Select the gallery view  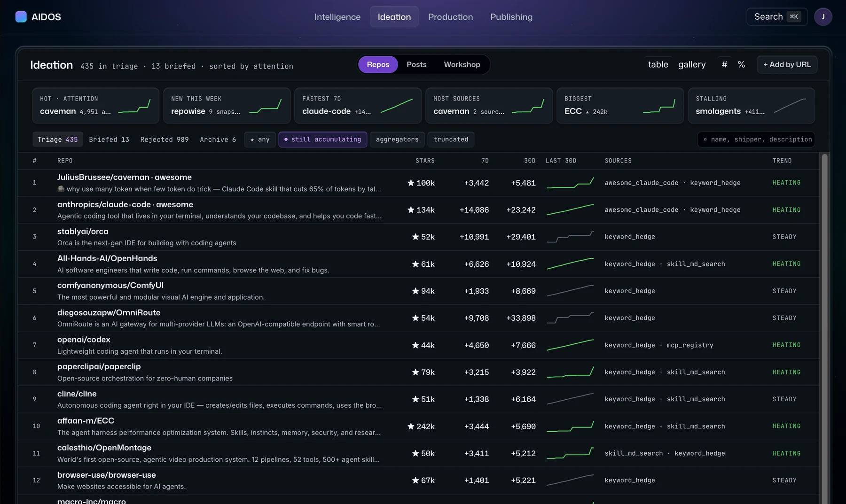pos(692,64)
